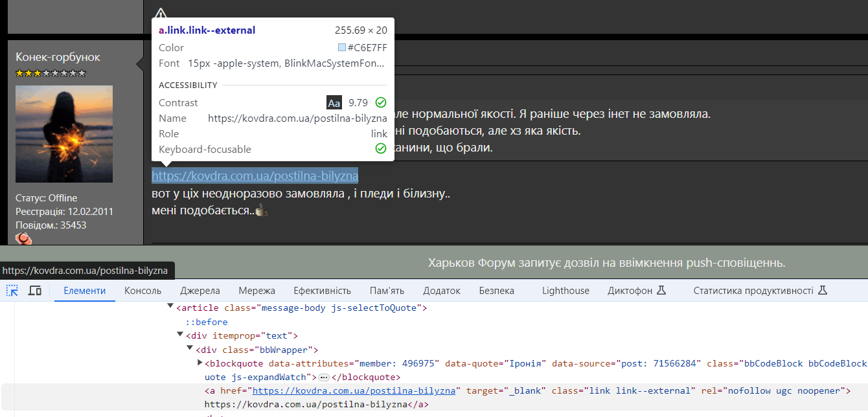This screenshot has width=868, height=417.
Task: Click the flask icon next to Диктофон
Action: coord(661,291)
